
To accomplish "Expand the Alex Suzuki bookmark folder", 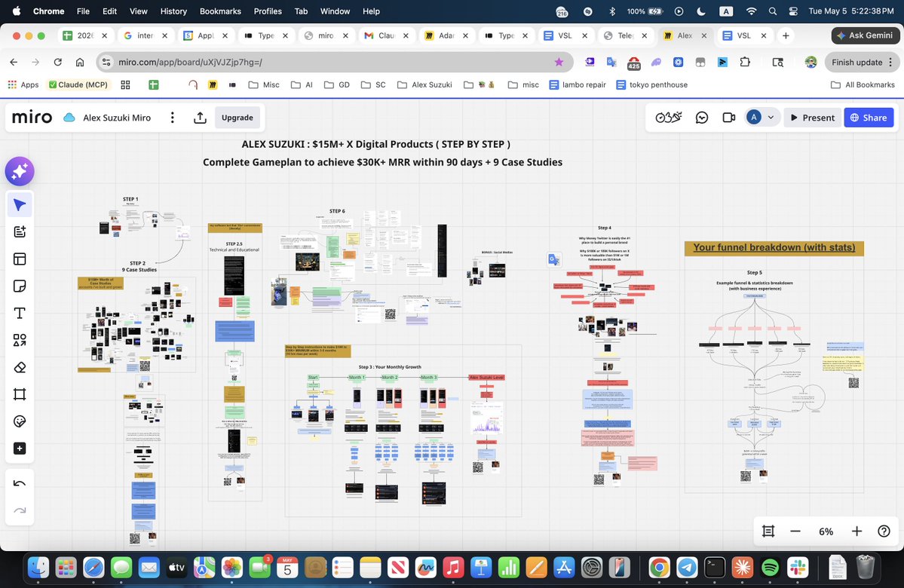I will tap(425, 84).
